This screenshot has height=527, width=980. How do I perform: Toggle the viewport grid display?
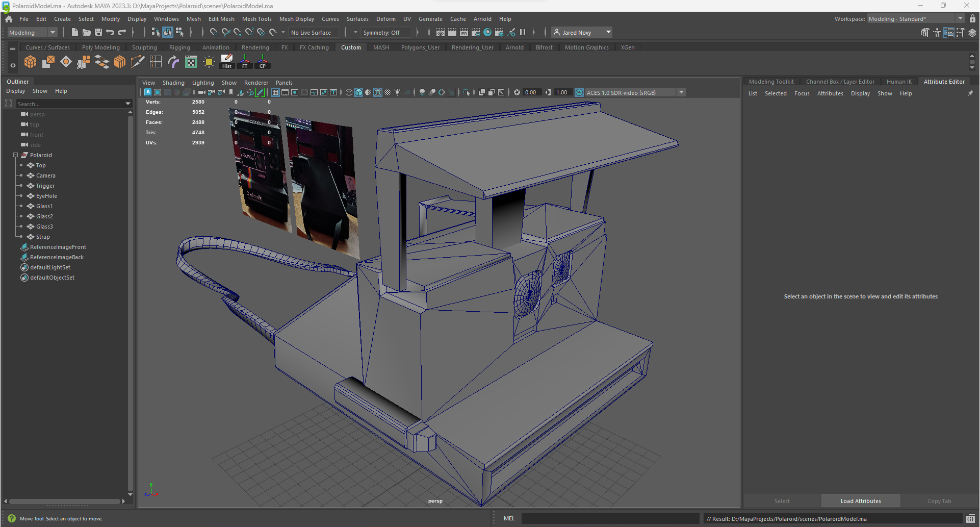pos(275,92)
